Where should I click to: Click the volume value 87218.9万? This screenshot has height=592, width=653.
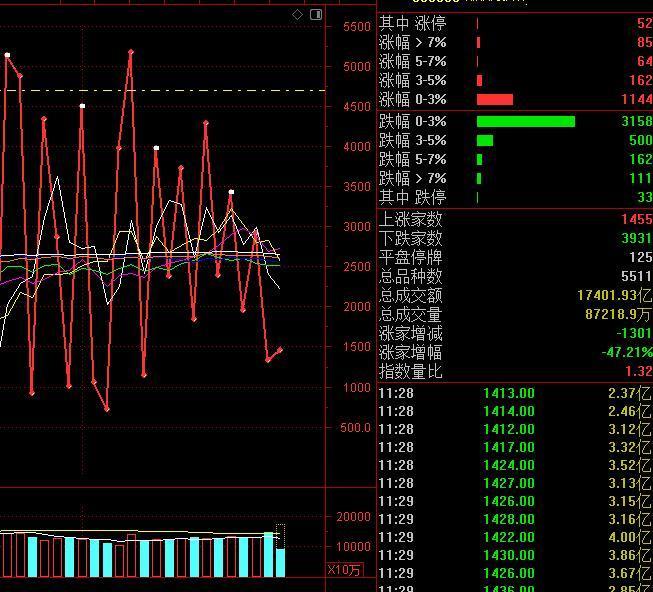click(x=618, y=314)
